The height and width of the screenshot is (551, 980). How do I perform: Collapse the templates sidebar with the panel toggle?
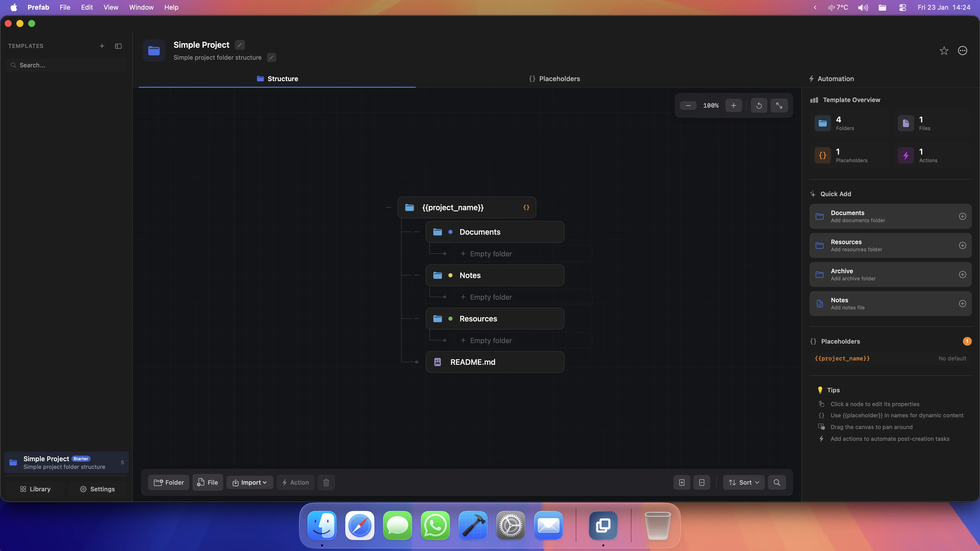[x=118, y=46]
